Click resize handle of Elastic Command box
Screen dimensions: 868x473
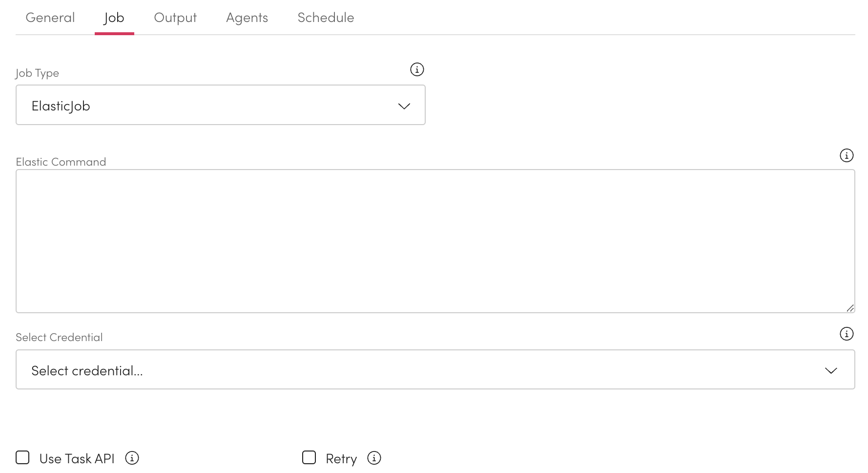tap(850, 308)
